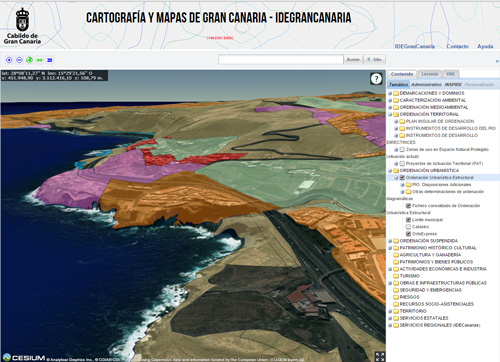The width and height of the screenshot is (500, 362).
Task: Expand SERVICIOS REGIONALES (IDECanarias) node
Action: click(x=390, y=325)
